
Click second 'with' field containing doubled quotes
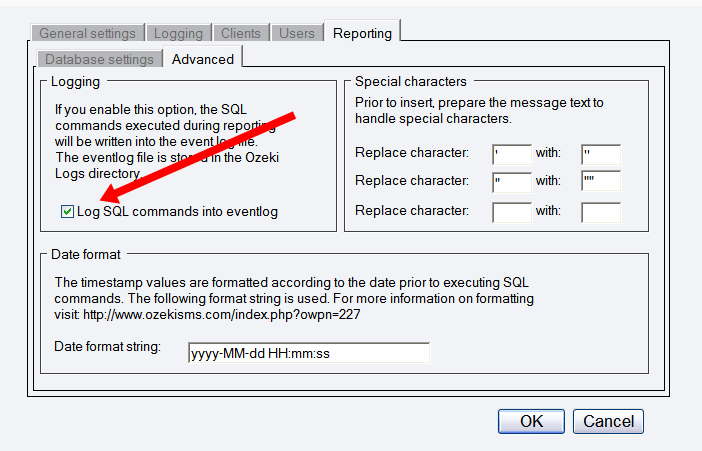601,181
